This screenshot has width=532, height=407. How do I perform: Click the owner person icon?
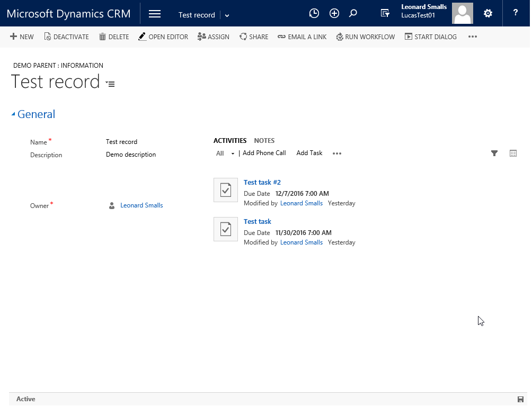pos(112,206)
